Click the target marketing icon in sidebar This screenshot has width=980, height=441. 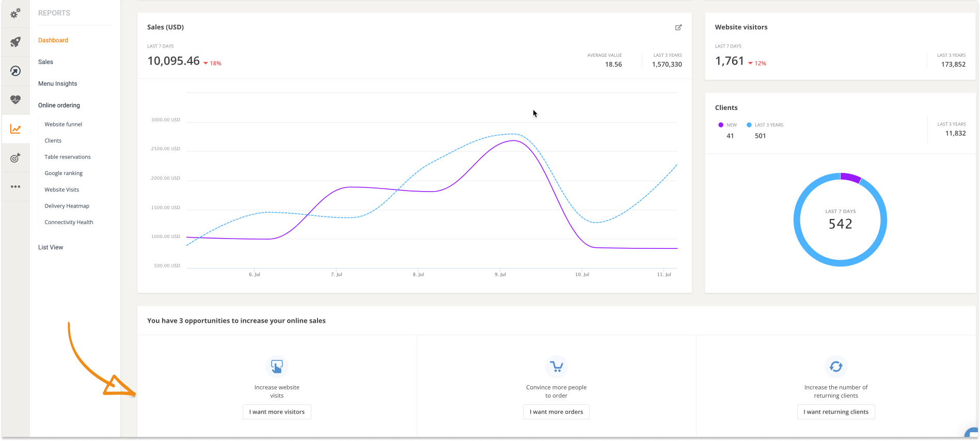coord(15,157)
